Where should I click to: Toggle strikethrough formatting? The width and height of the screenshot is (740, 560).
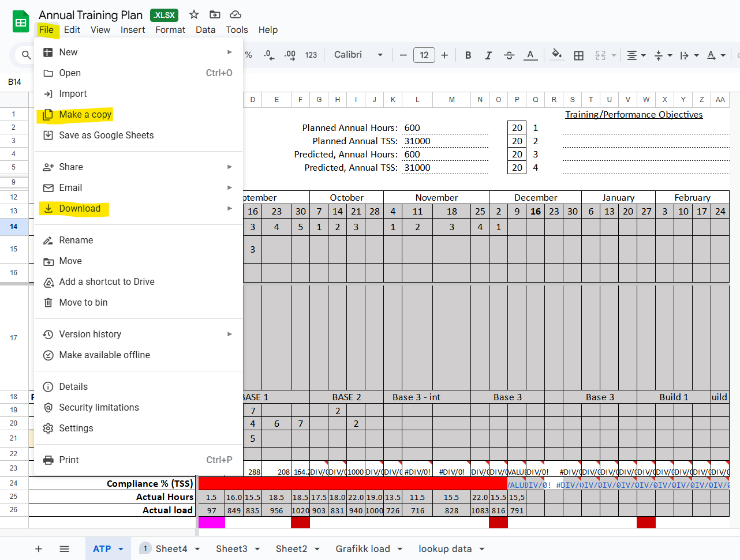pyautogui.click(x=509, y=55)
